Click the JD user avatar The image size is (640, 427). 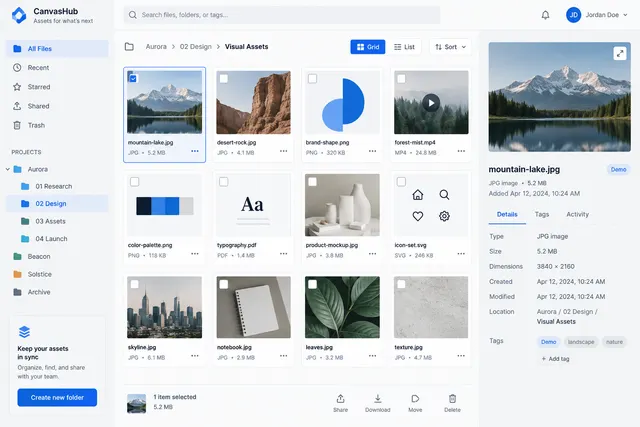click(573, 15)
